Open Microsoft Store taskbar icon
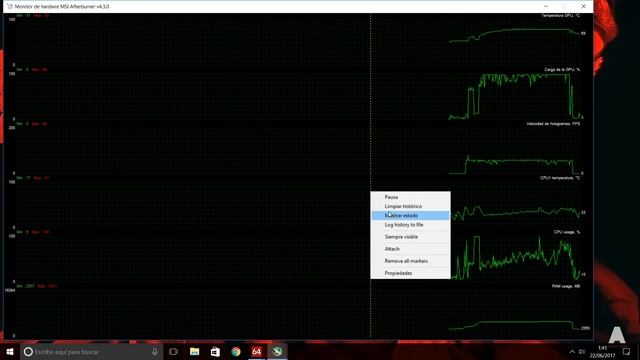Screen dimensions: 640x360 point(215,351)
